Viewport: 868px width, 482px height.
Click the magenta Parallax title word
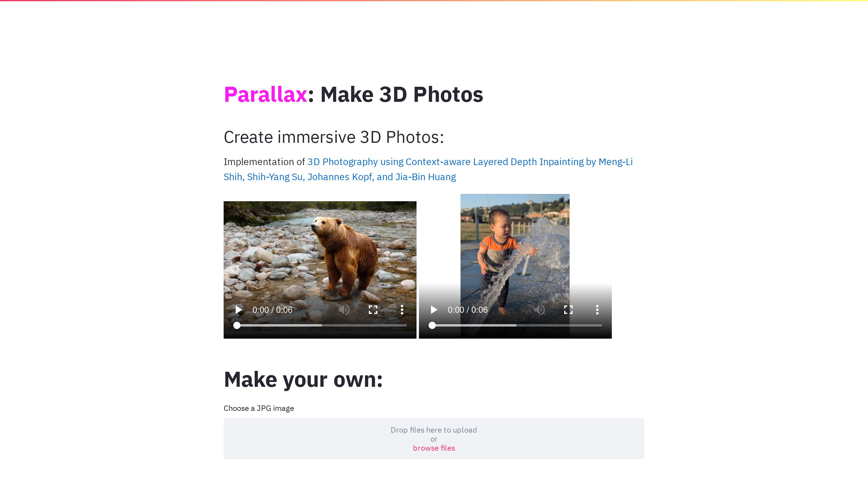pyautogui.click(x=266, y=94)
